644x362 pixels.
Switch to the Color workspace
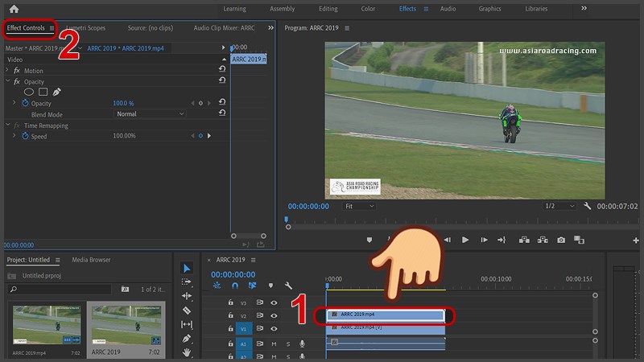368,9
